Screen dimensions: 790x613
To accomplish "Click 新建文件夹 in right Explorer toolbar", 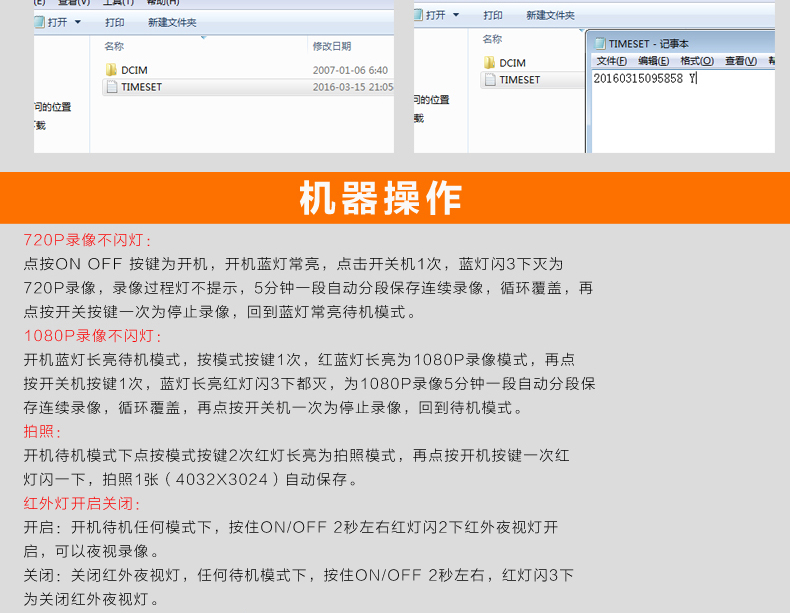I will point(550,16).
